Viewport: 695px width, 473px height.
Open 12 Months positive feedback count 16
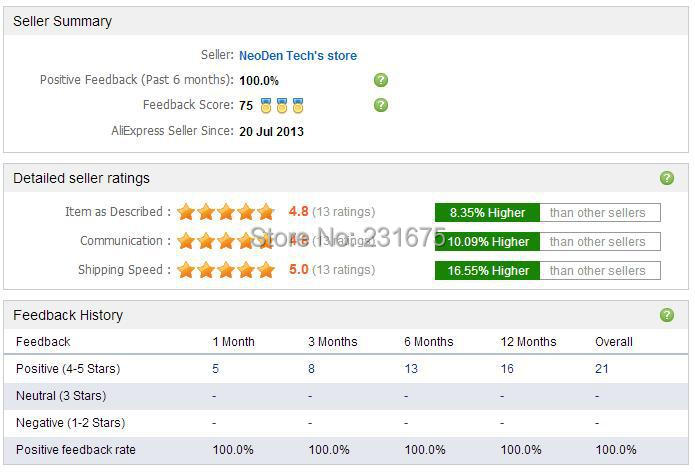507,369
